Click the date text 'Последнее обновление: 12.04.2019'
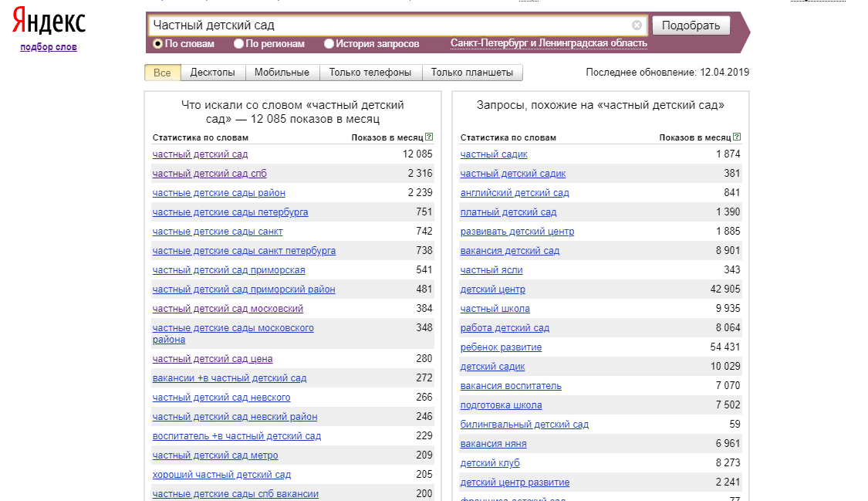The width and height of the screenshot is (868, 501). tap(667, 73)
